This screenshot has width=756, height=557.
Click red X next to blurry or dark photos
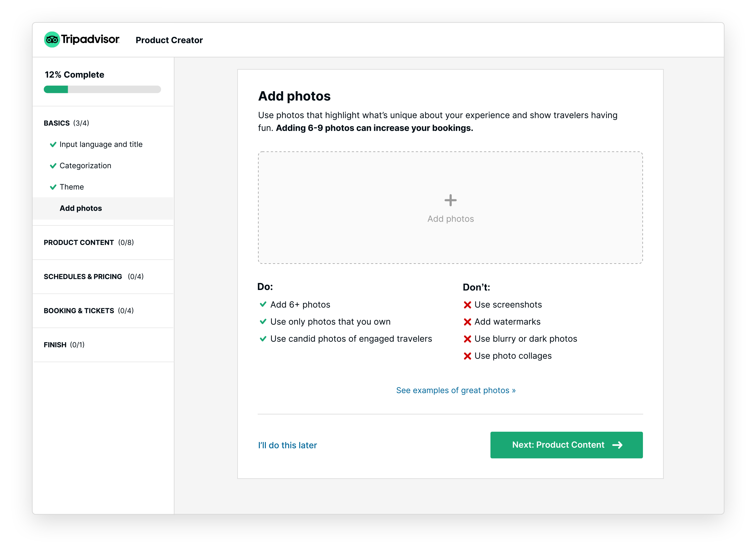click(467, 339)
